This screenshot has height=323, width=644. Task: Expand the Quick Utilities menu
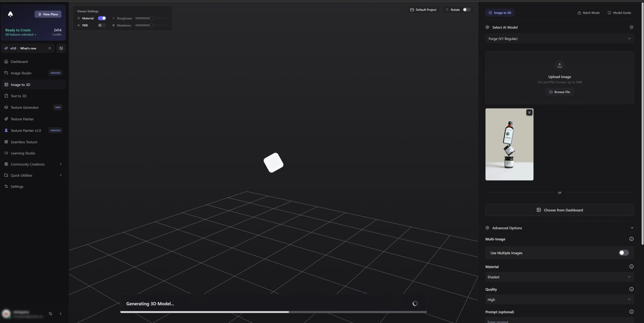point(33,175)
